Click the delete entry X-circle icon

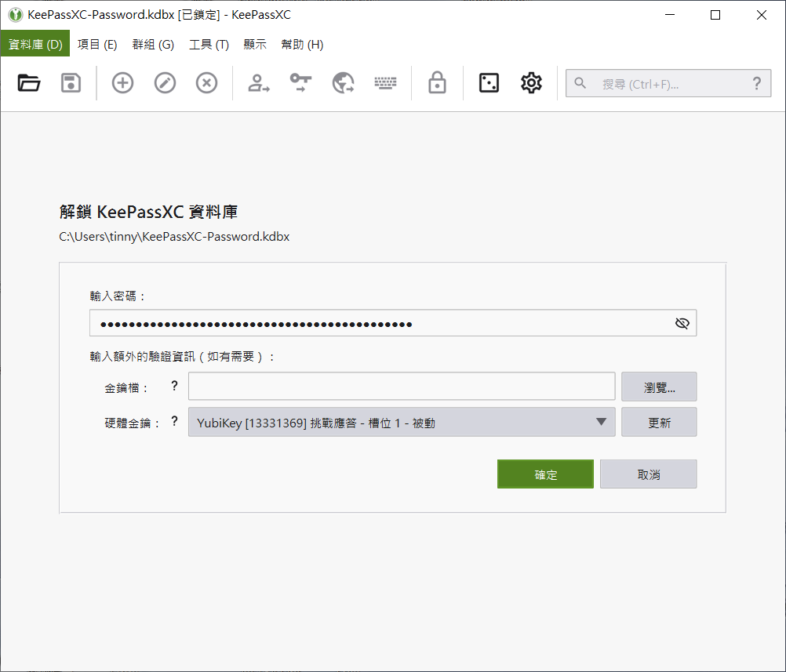(x=206, y=82)
